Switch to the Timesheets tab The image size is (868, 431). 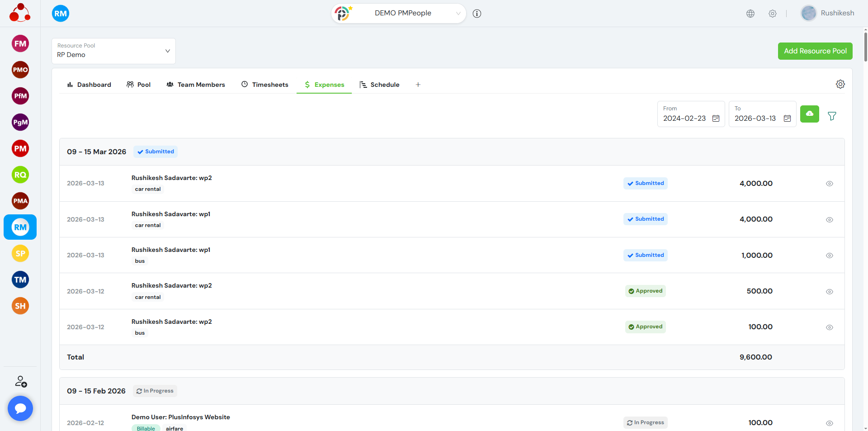click(x=265, y=85)
